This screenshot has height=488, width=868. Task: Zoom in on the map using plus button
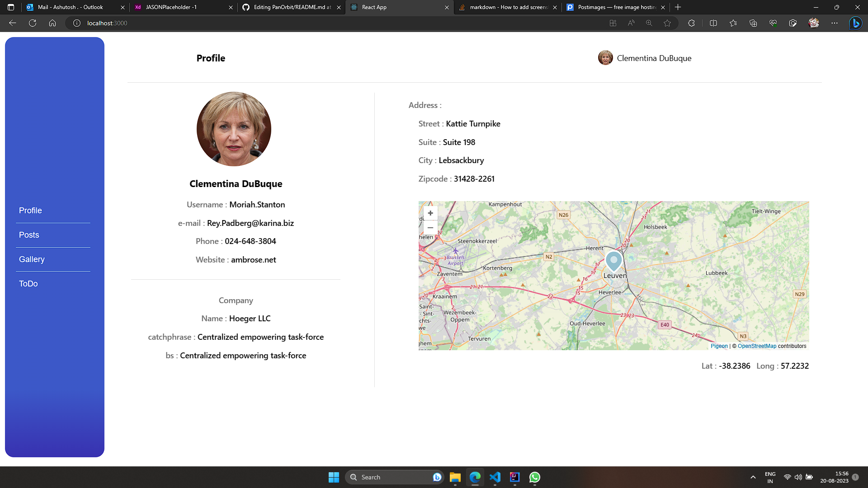tap(430, 213)
